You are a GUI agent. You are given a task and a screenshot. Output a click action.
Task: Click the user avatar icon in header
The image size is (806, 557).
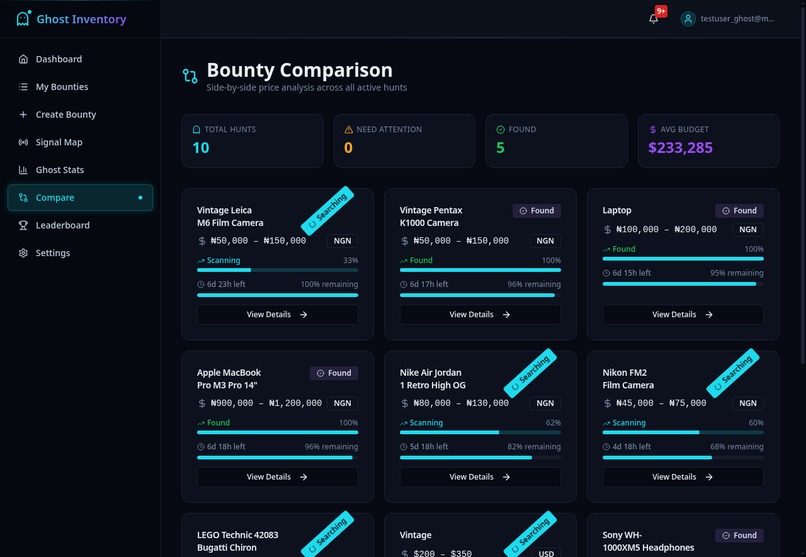point(688,19)
